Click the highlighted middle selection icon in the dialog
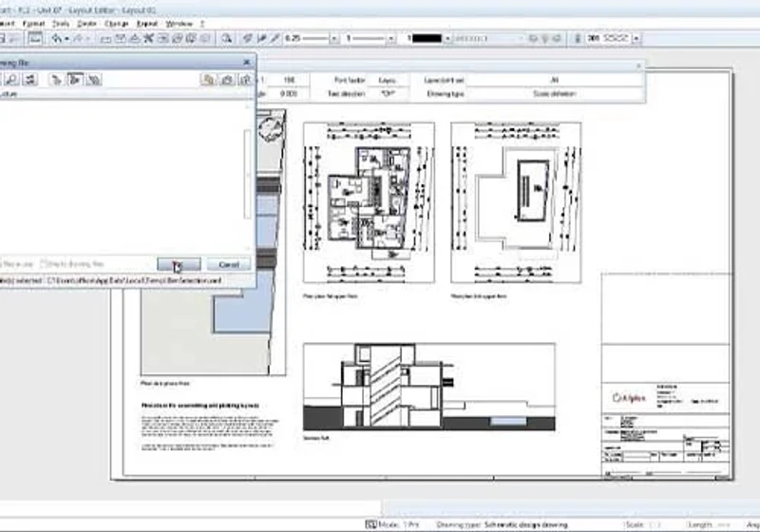 (75, 80)
